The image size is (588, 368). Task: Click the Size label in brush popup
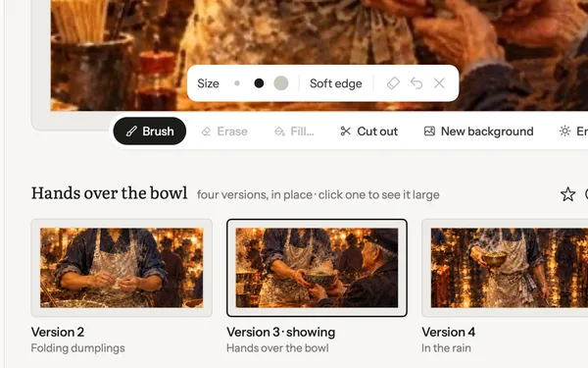tap(208, 83)
